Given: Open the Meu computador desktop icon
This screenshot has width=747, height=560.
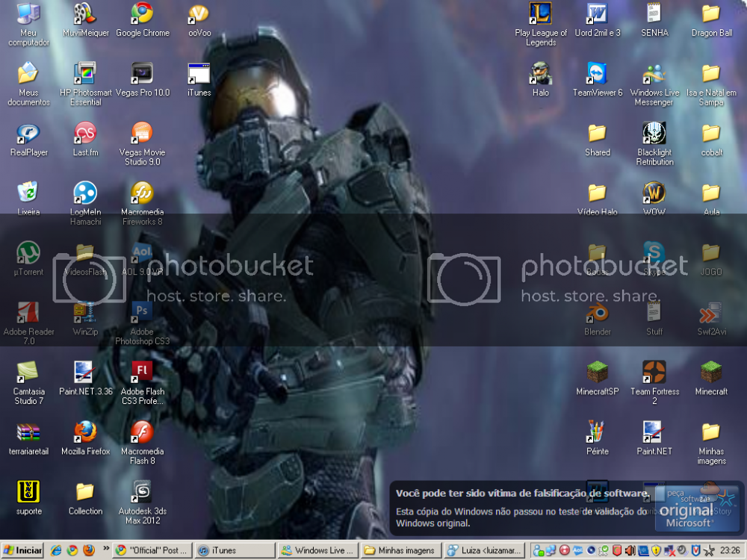Looking at the screenshot, I should pyautogui.click(x=28, y=24).
